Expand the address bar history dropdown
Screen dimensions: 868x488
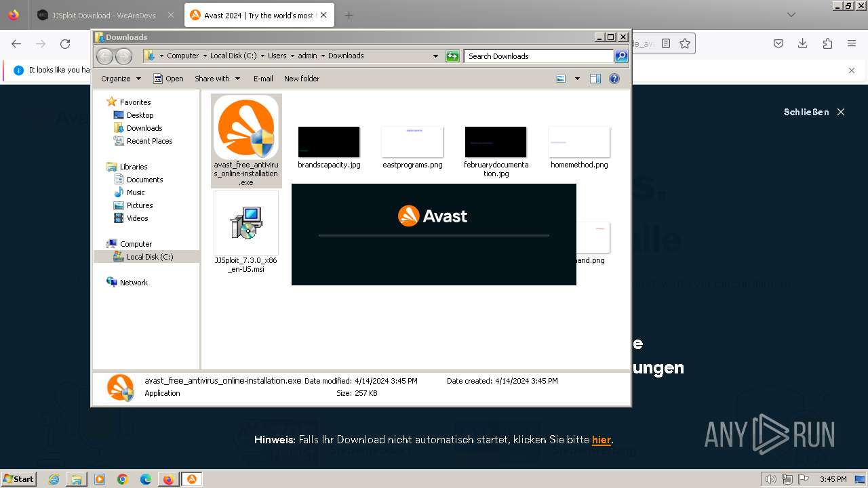pyautogui.click(x=435, y=56)
